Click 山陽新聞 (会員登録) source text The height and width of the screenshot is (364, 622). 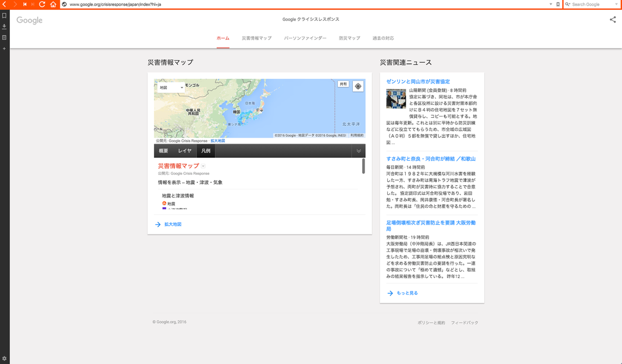click(428, 91)
